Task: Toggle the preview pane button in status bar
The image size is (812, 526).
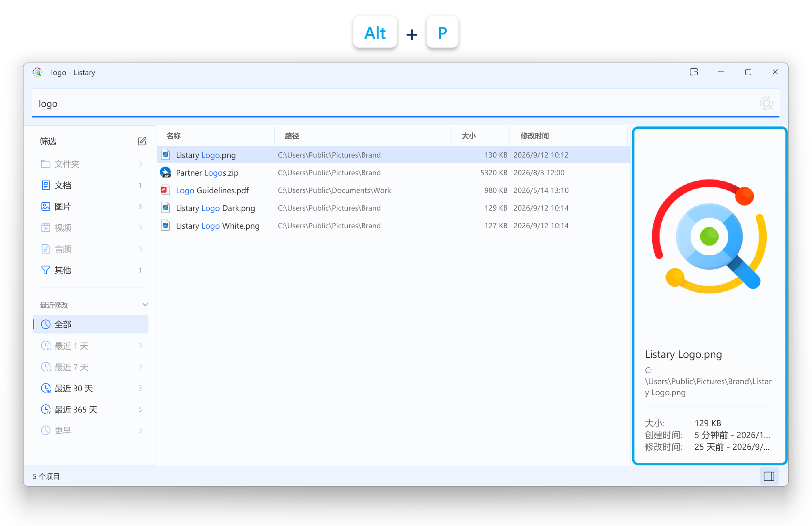Action: coord(769,476)
